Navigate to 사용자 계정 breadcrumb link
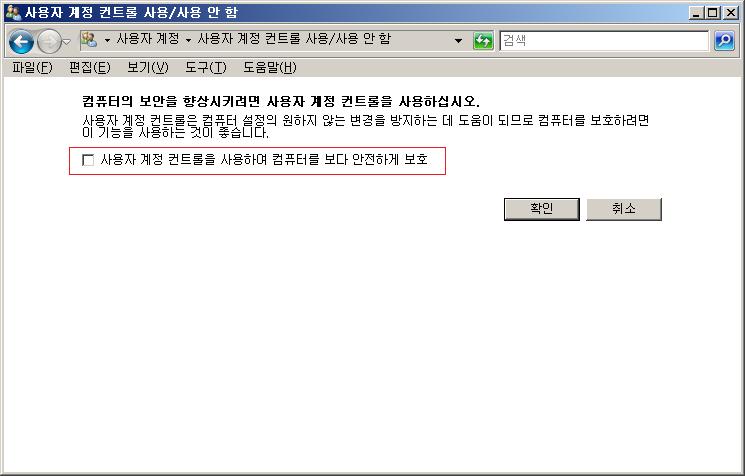This screenshot has height=476, width=745. pos(148,39)
